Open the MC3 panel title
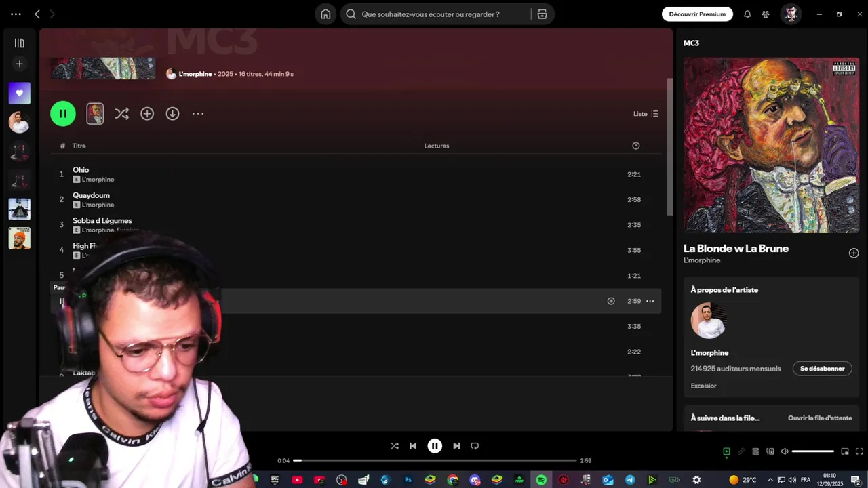The image size is (868, 488). 691,43
